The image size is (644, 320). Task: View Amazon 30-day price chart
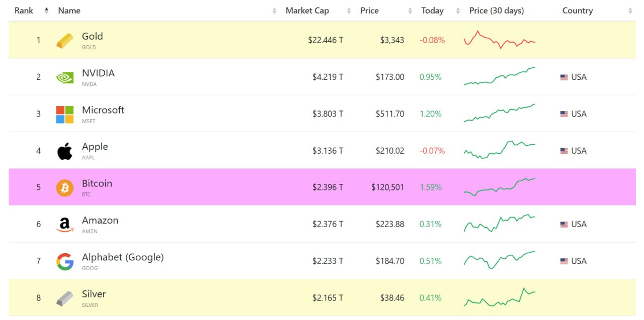(x=500, y=224)
